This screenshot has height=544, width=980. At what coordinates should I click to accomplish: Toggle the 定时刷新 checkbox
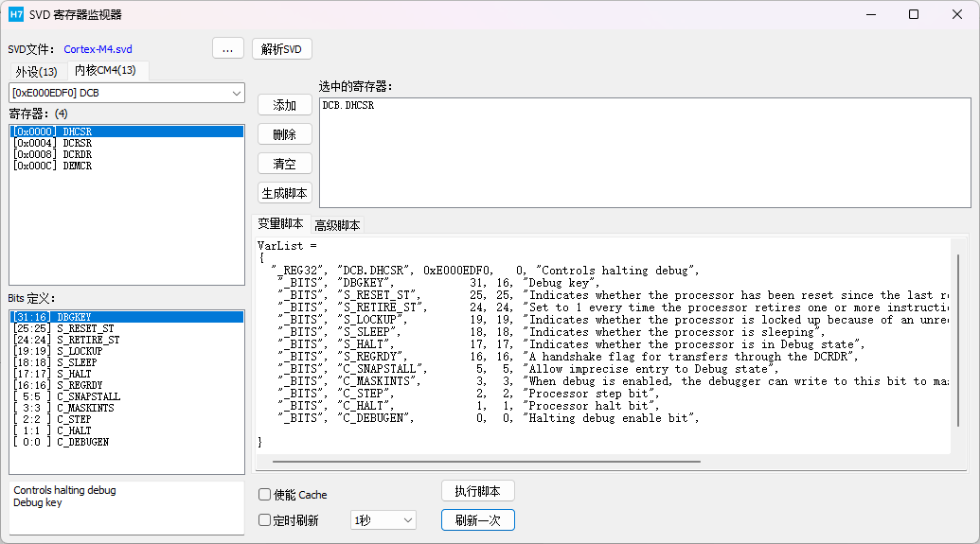click(x=264, y=520)
